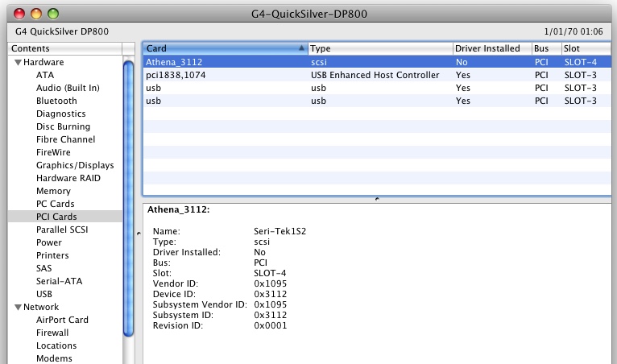The width and height of the screenshot is (617, 364).
Task: Click the 'No' driver installed table cell
Action: point(462,62)
